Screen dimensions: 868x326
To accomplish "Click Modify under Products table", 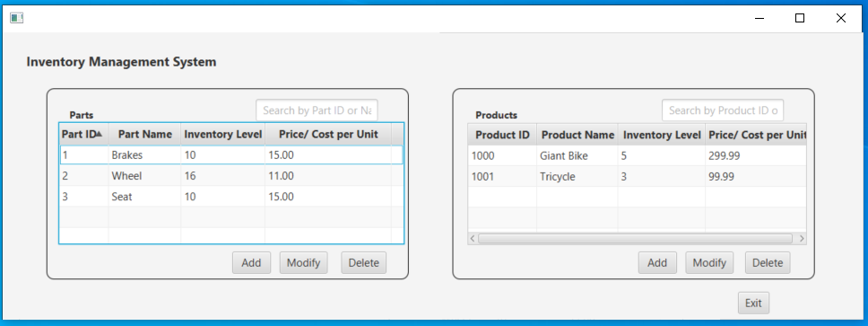I will (x=709, y=263).
